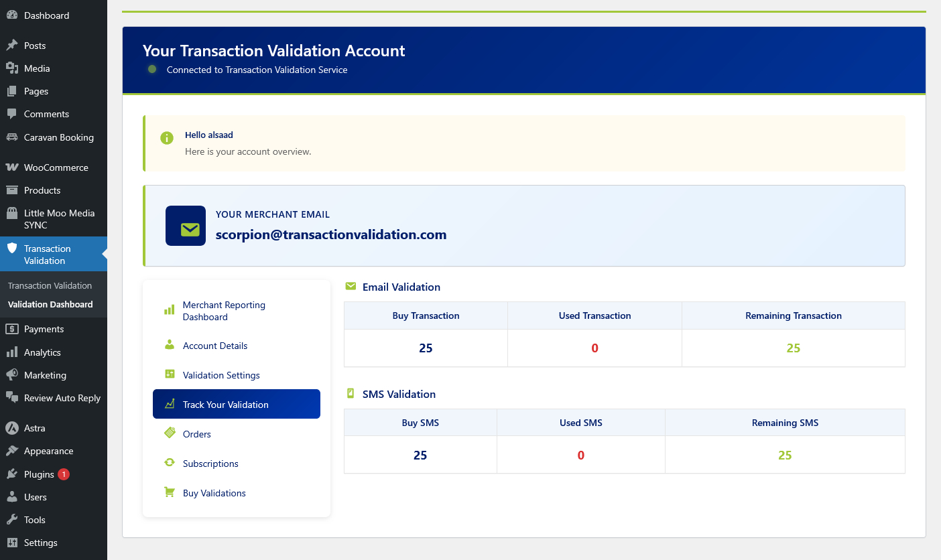Click the Subscriptions refresh icon
The image size is (941, 560).
pyautogui.click(x=170, y=463)
